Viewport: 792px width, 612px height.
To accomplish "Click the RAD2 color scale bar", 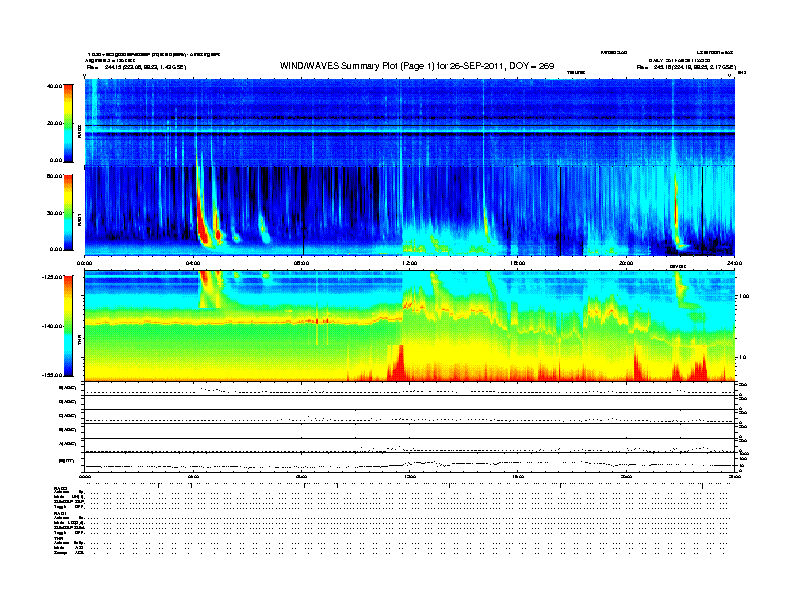I will 68,123.
